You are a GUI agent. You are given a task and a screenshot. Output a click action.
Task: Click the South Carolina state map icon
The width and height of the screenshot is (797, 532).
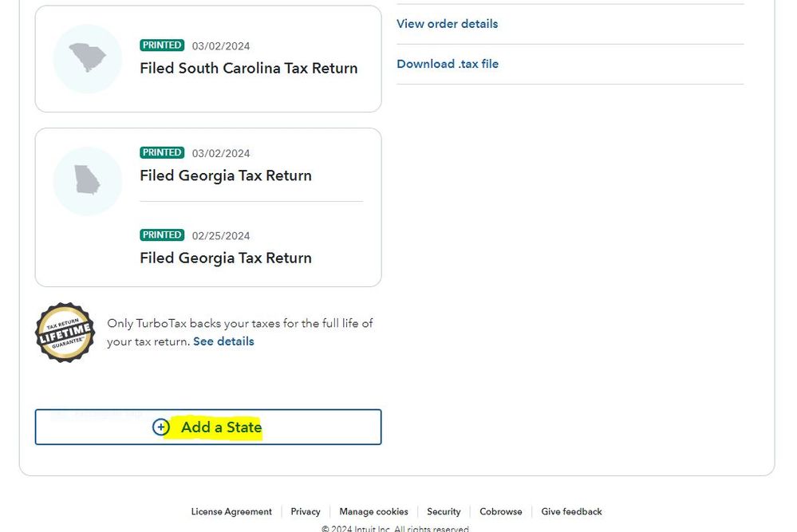click(x=88, y=58)
